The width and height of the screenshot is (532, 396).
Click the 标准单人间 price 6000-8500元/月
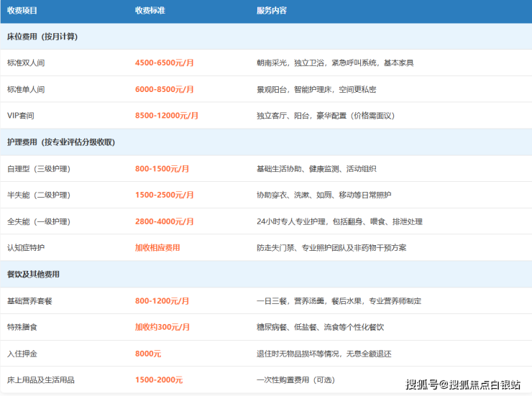point(165,89)
